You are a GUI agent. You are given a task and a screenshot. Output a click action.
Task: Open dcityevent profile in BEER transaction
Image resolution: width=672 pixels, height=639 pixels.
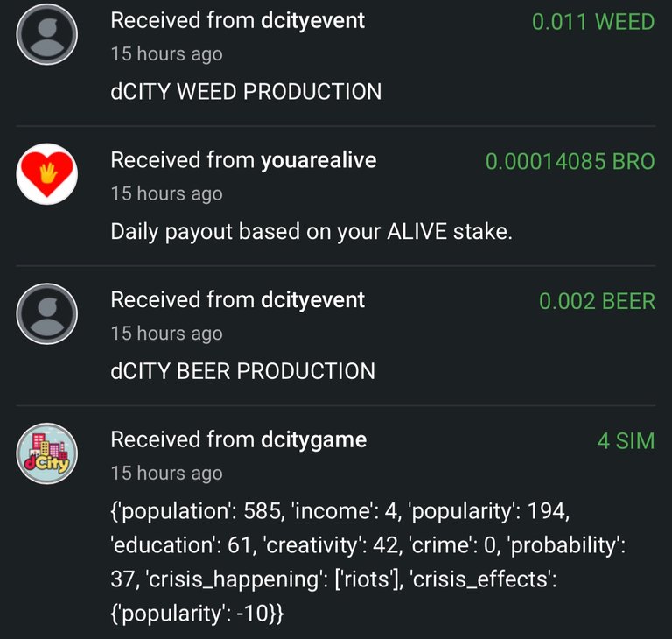click(x=313, y=300)
